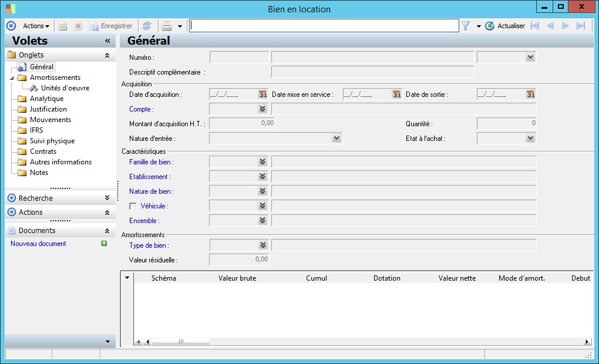The height and width of the screenshot is (364, 599).
Task: Open calendar for Date d'acquisition
Action: click(263, 95)
